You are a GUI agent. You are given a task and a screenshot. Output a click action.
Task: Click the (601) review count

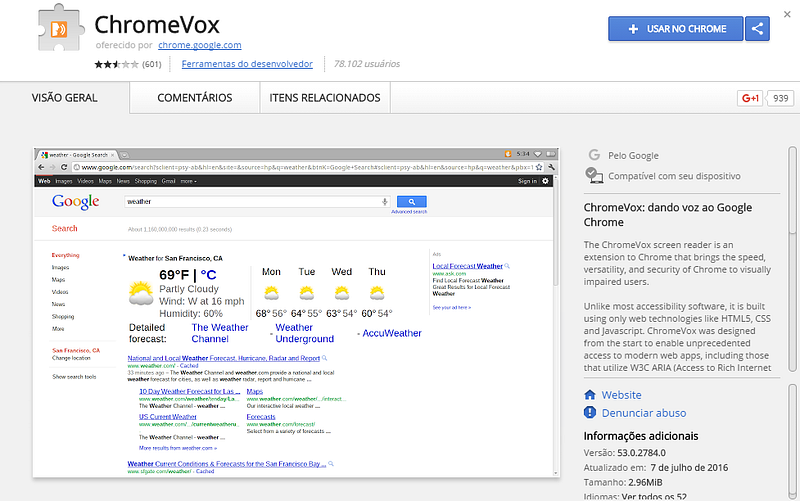tap(152, 64)
